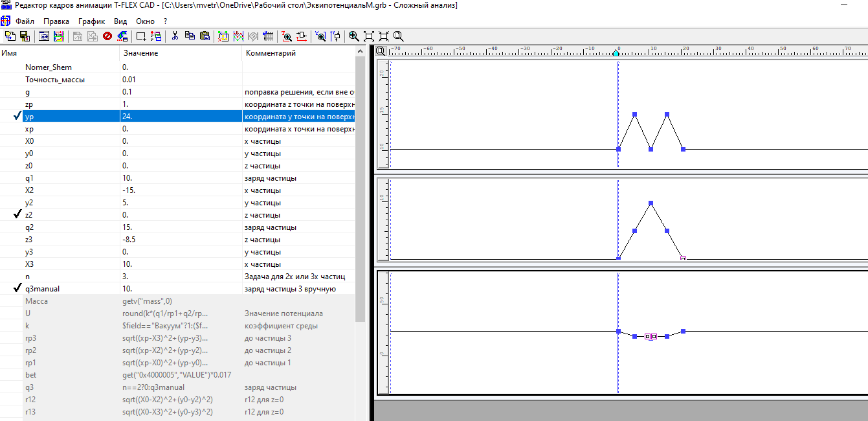
Task: Click the fit-all zoom frame icon
Action: (x=369, y=36)
